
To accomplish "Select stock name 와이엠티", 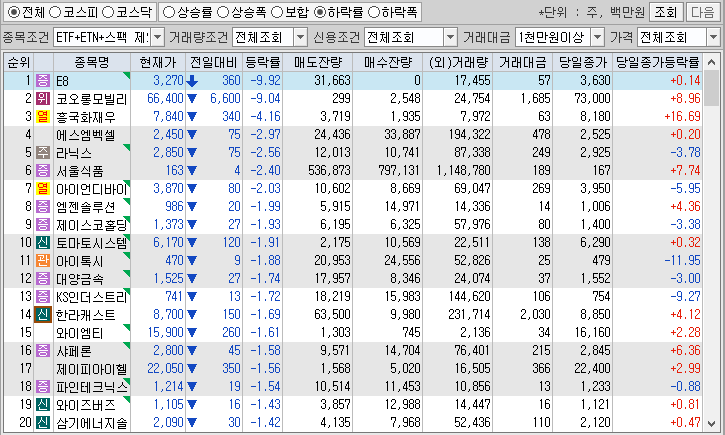I will (x=80, y=333).
